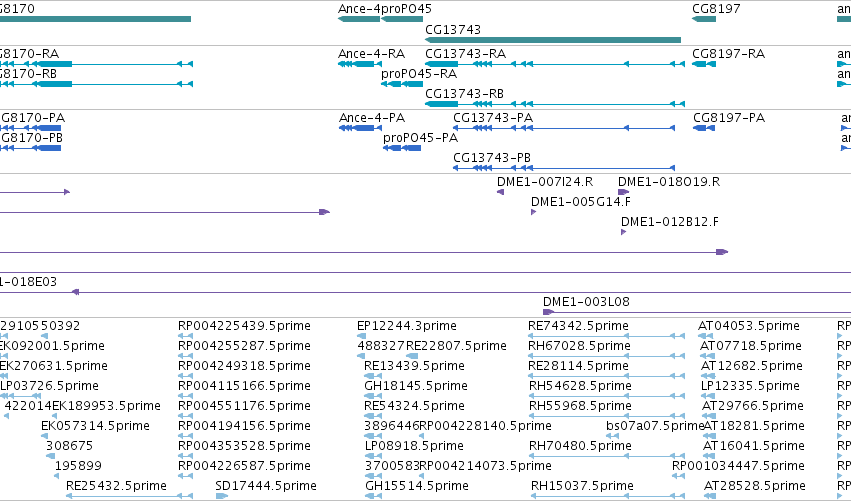
Task: Open the Ance-4-RA transcript label
Action: coord(371,54)
